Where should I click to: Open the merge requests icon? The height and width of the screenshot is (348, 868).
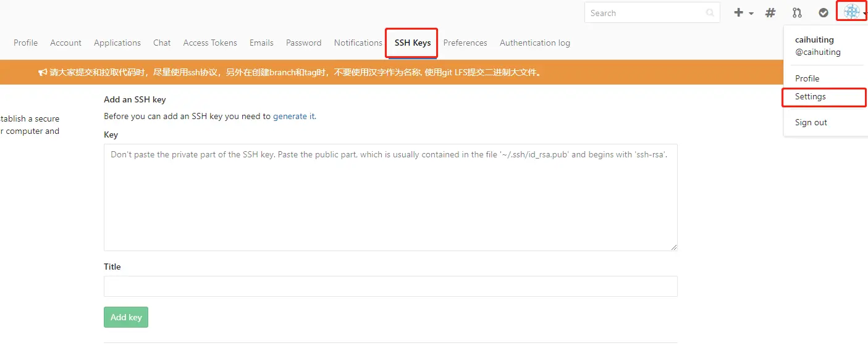[797, 12]
